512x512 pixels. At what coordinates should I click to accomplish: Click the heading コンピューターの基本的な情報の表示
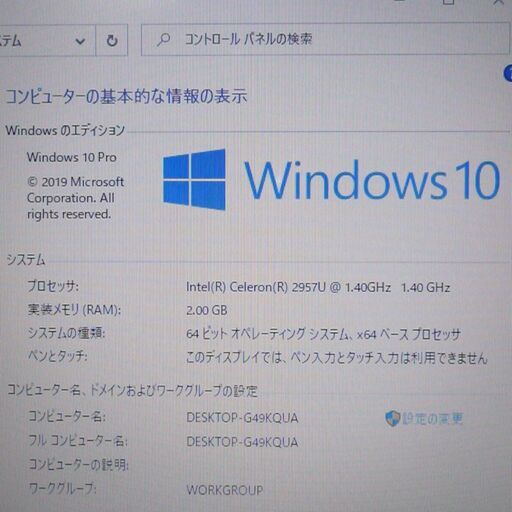[x=127, y=96]
